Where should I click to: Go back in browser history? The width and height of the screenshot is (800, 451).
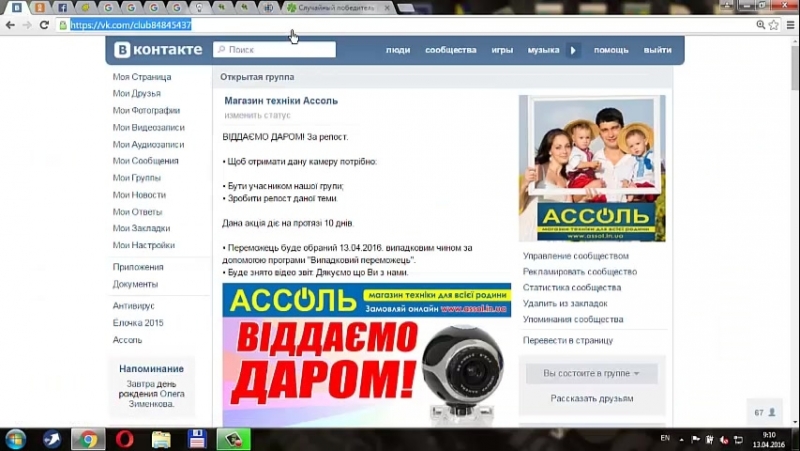[10, 24]
